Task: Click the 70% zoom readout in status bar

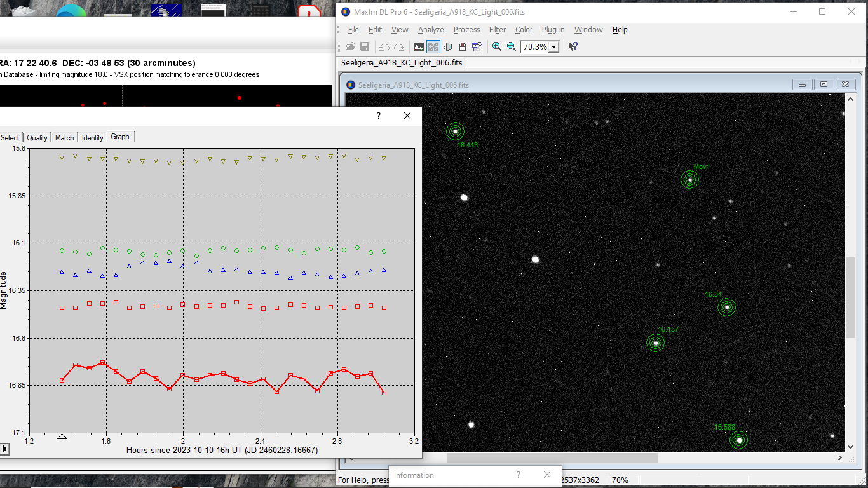Action: 620,480
